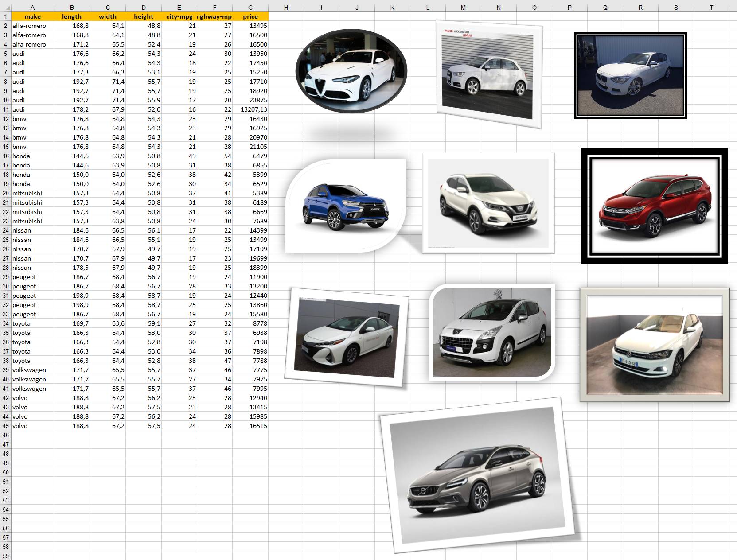Select column T header
Screen dimensions: 737x560
(711, 8)
